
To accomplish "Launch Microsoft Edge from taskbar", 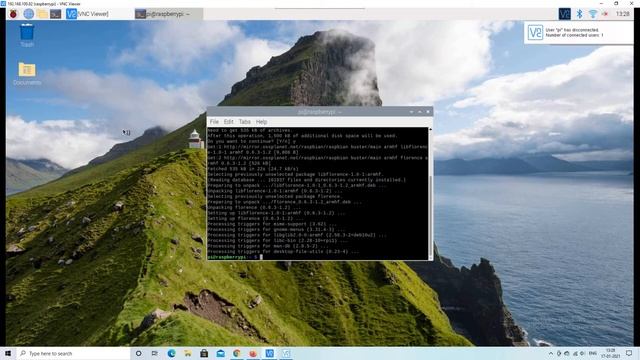I will [x=171, y=353].
